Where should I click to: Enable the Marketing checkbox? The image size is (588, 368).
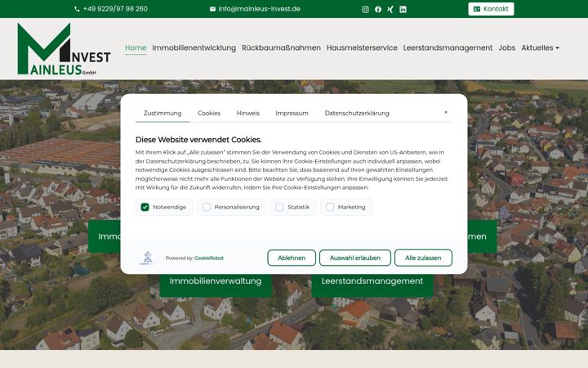330,207
